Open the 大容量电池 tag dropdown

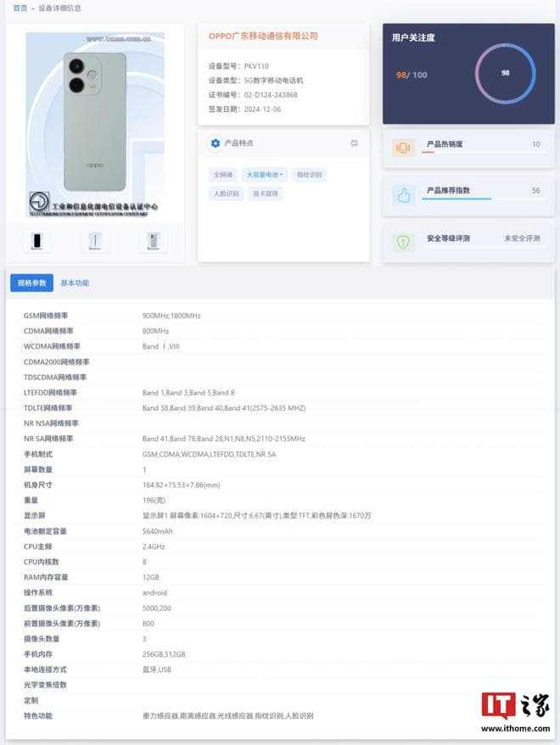(265, 175)
